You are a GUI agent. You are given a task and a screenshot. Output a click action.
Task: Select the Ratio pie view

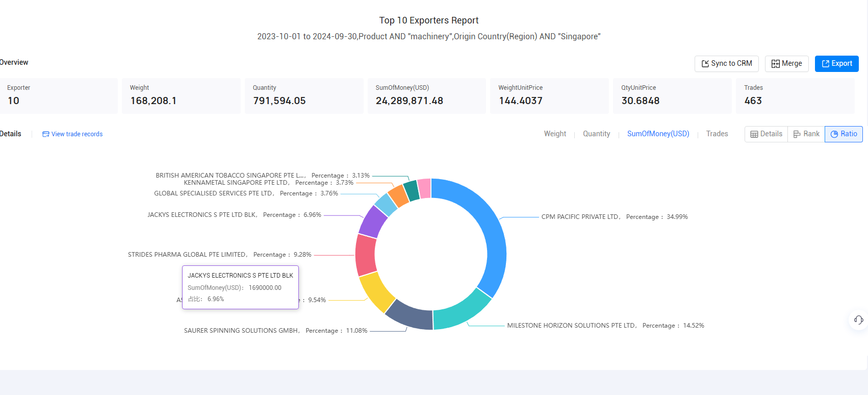coord(844,134)
